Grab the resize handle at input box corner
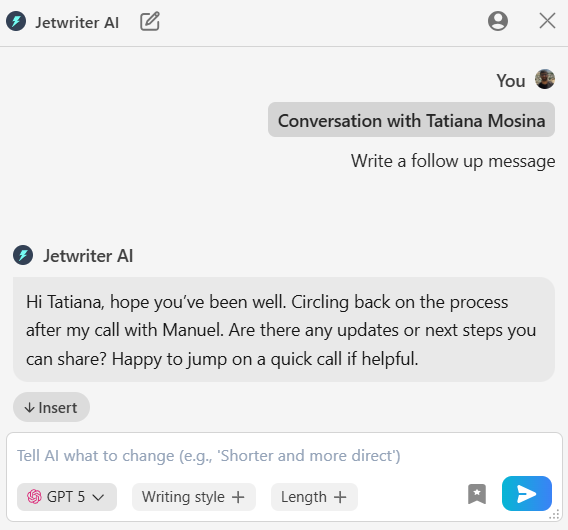The height and width of the screenshot is (530, 568). coord(555,515)
